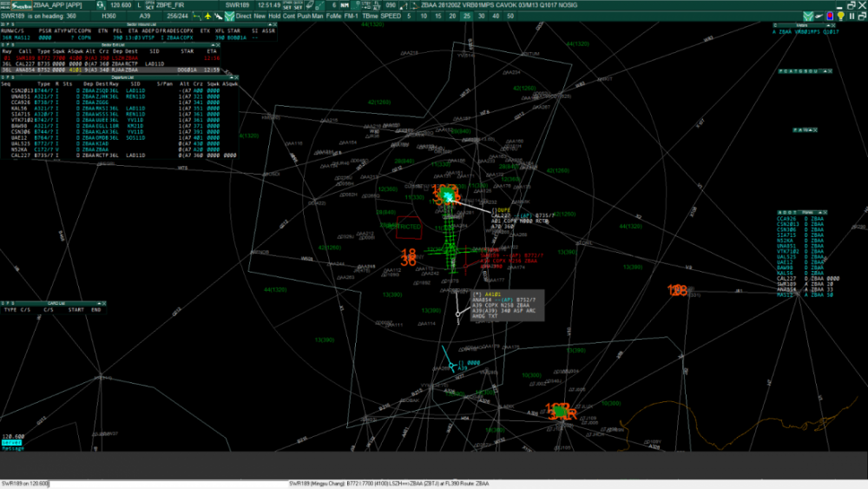Toggle the FL/ALT filter icon
Image resolution: width=868 pixels, height=489 pixels.
tap(377, 5)
